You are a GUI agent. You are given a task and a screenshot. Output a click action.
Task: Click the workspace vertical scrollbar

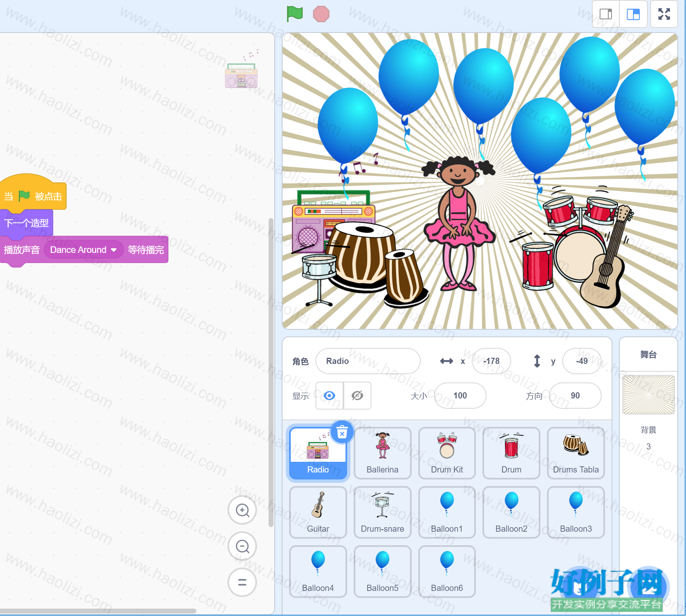click(271, 372)
